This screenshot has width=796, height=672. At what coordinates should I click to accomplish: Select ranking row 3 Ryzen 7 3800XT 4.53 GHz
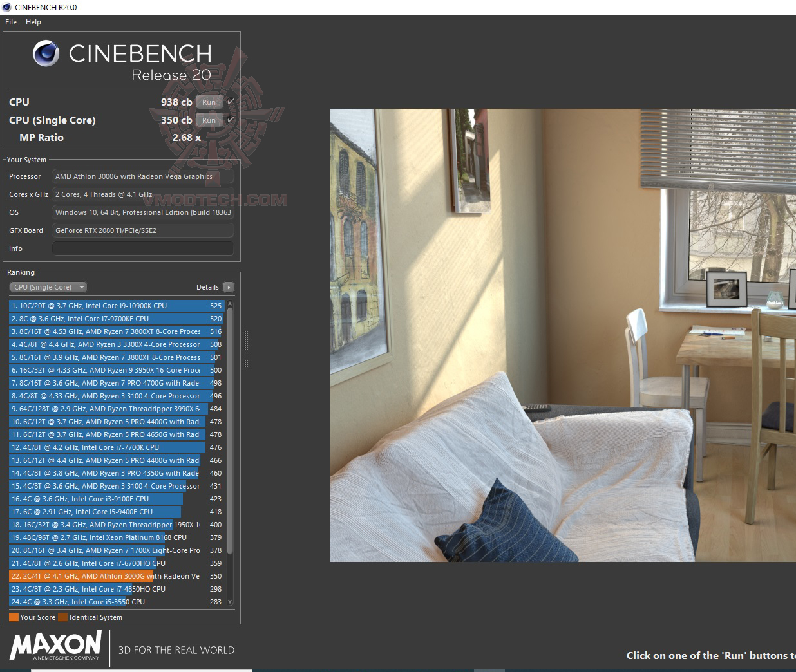(117, 331)
